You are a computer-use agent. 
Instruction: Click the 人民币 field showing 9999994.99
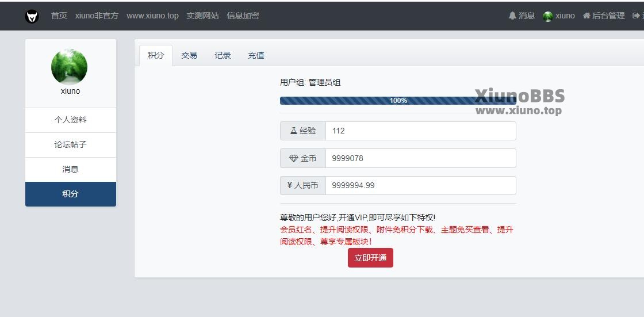420,185
